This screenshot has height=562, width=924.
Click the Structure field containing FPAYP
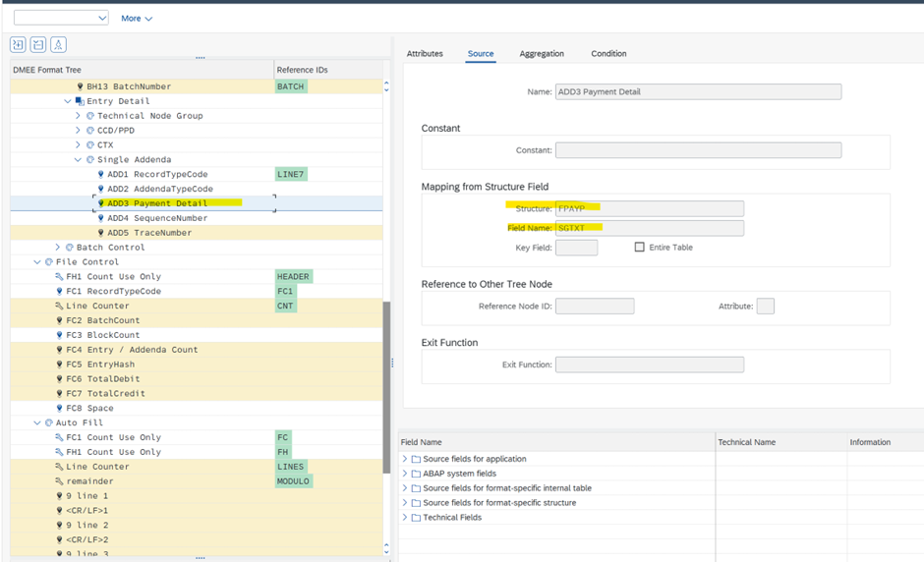pos(650,208)
